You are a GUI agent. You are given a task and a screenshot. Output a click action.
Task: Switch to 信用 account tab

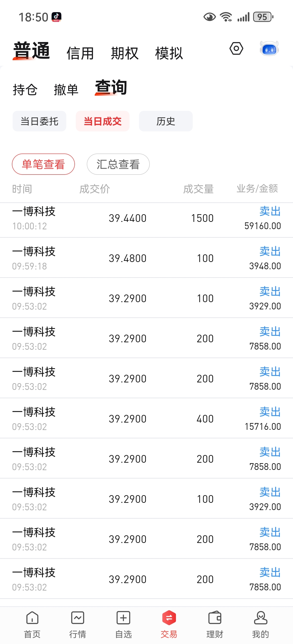tap(80, 53)
